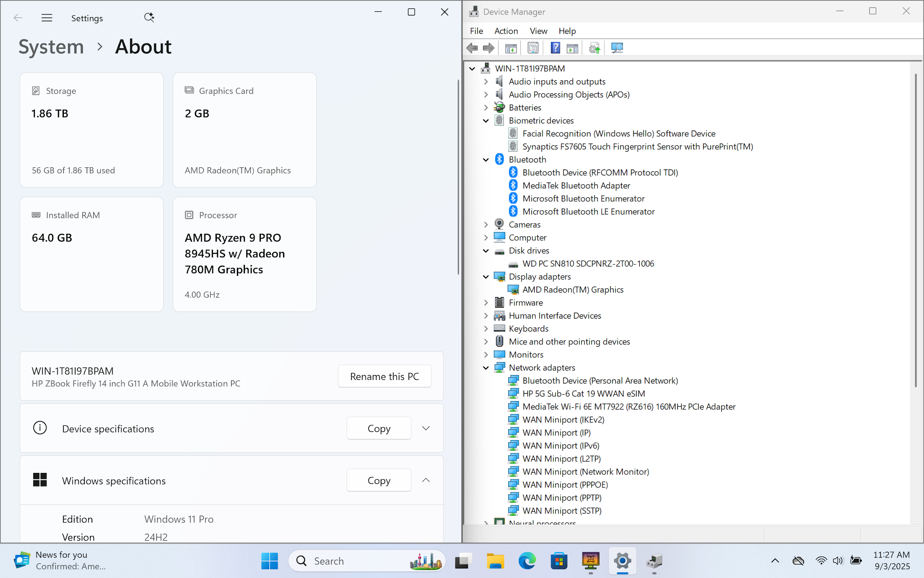Click Rename this PC button

(384, 376)
